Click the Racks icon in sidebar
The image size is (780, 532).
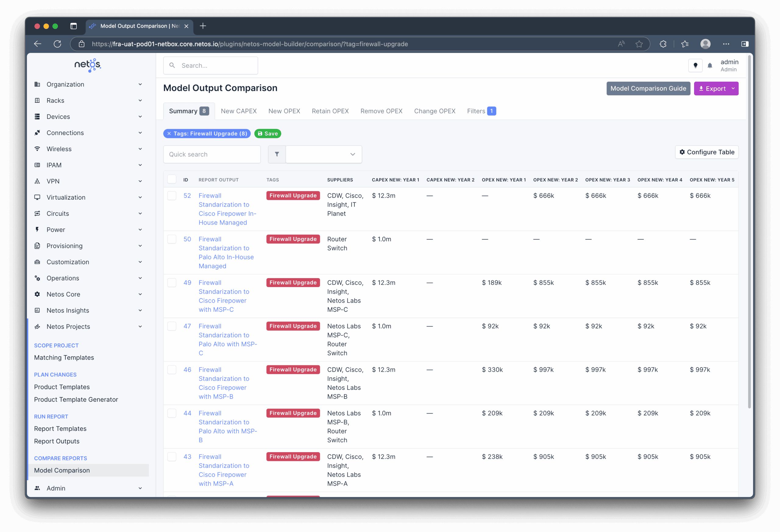click(37, 100)
